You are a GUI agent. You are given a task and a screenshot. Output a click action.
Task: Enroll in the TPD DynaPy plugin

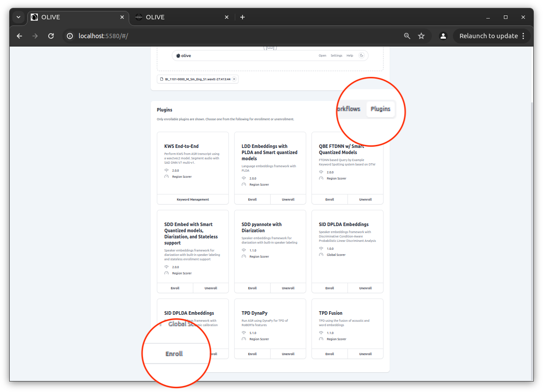[252, 354]
